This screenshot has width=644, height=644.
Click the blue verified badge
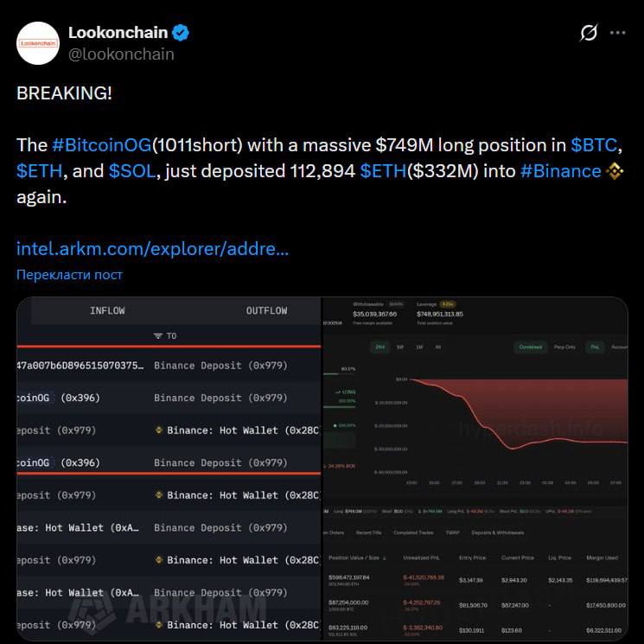coord(181,34)
